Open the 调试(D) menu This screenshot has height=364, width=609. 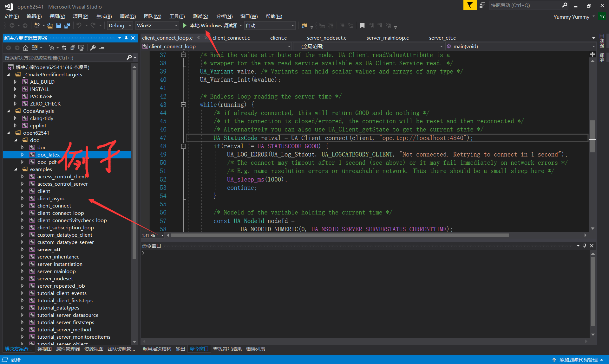(128, 16)
